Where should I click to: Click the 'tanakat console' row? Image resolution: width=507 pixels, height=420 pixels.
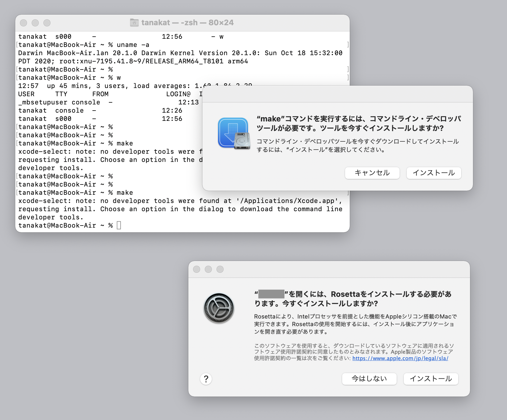(100, 111)
